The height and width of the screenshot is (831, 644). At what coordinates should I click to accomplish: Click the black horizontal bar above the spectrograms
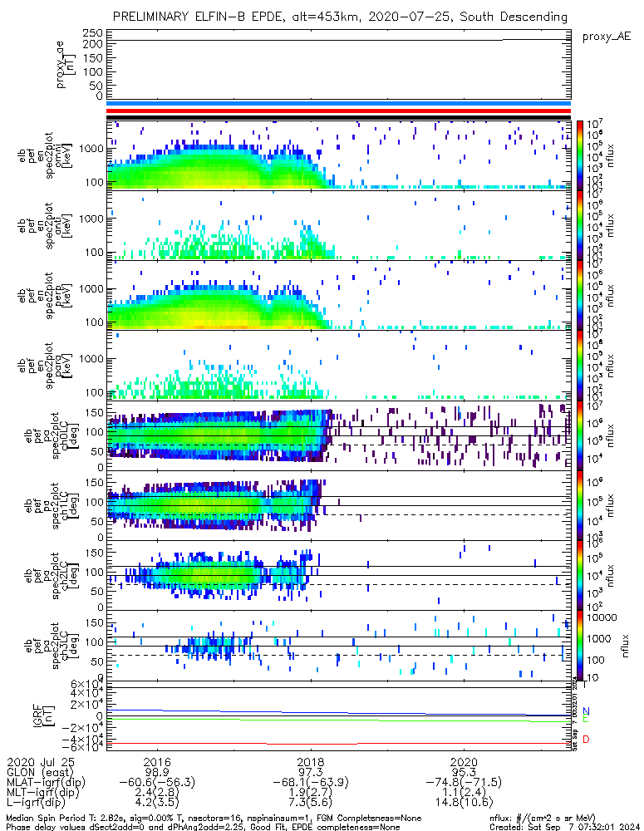[337, 117]
